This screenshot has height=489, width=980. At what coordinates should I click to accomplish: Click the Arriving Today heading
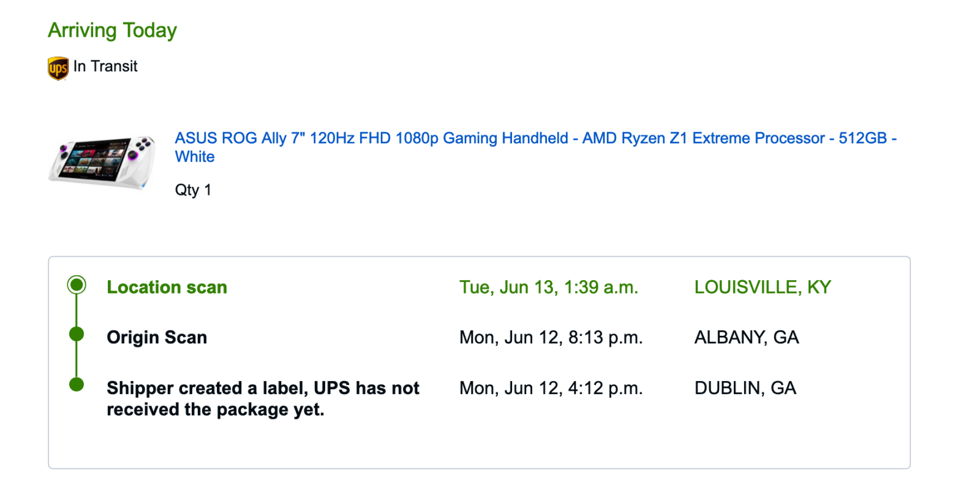pyautogui.click(x=113, y=30)
